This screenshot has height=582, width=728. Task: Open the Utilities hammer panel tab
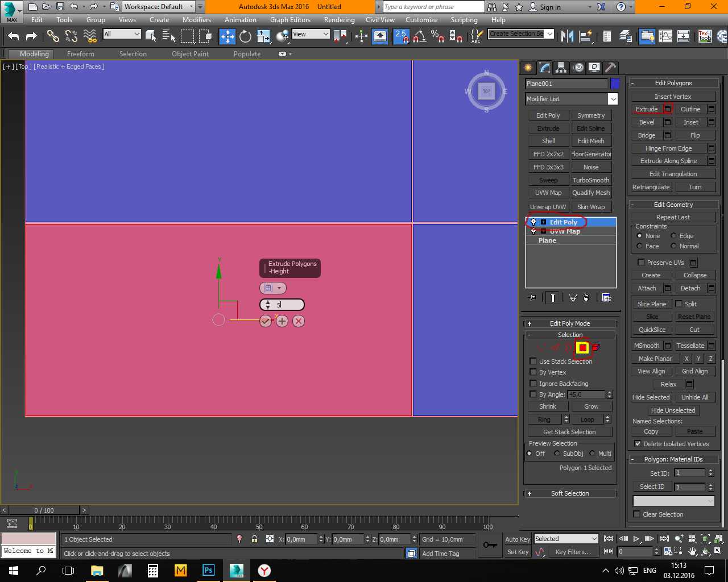click(x=610, y=68)
